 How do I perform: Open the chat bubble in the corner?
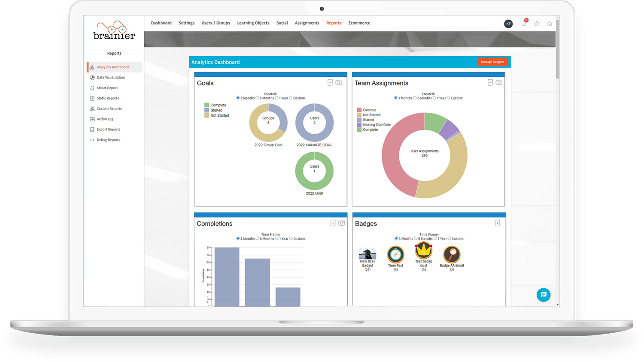pos(544,295)
